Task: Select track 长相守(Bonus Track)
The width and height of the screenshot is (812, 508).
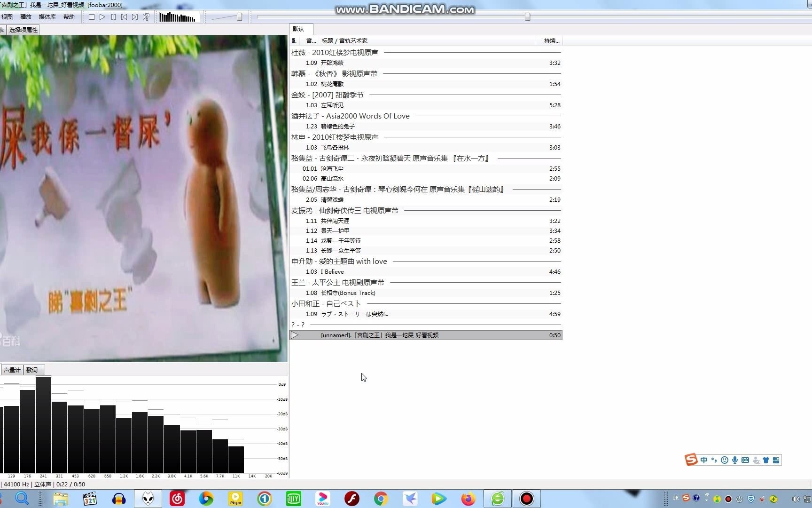Action: (x=426, y=293)
